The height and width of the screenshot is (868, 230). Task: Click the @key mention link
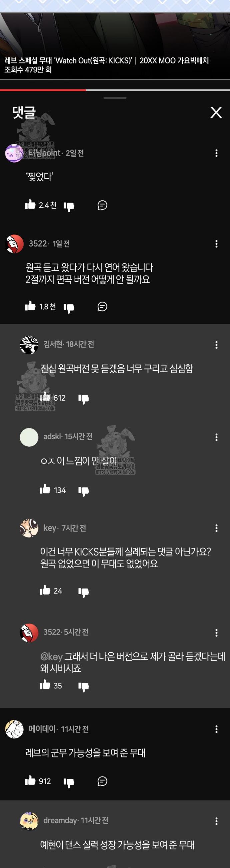[x=51, y=656]
